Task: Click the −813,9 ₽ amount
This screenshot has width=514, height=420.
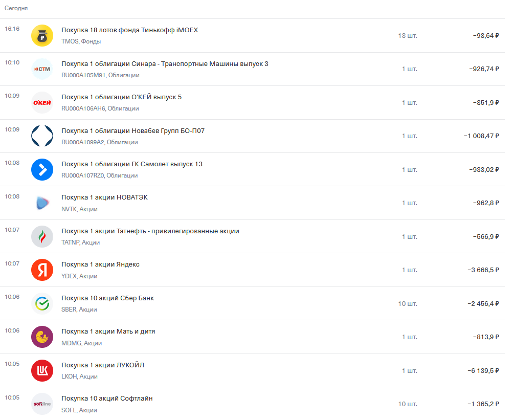Action: pyautogui.click(x=486, y=337)
